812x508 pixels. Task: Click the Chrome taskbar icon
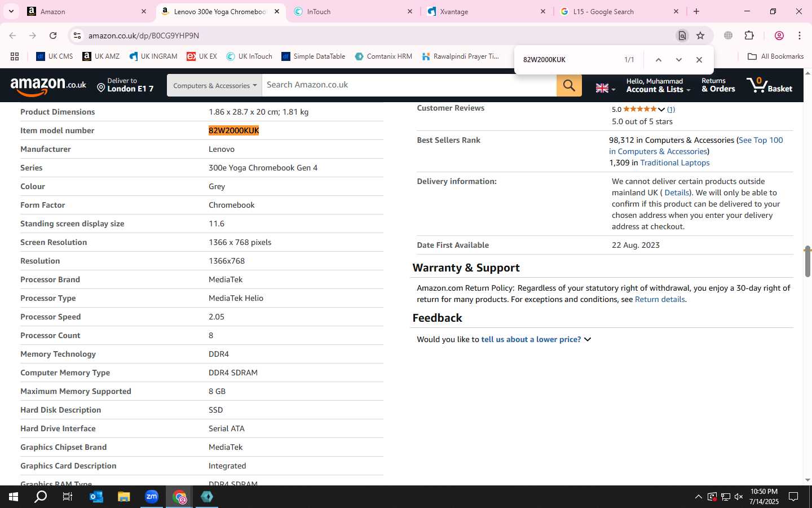click(x=179, y=497)
